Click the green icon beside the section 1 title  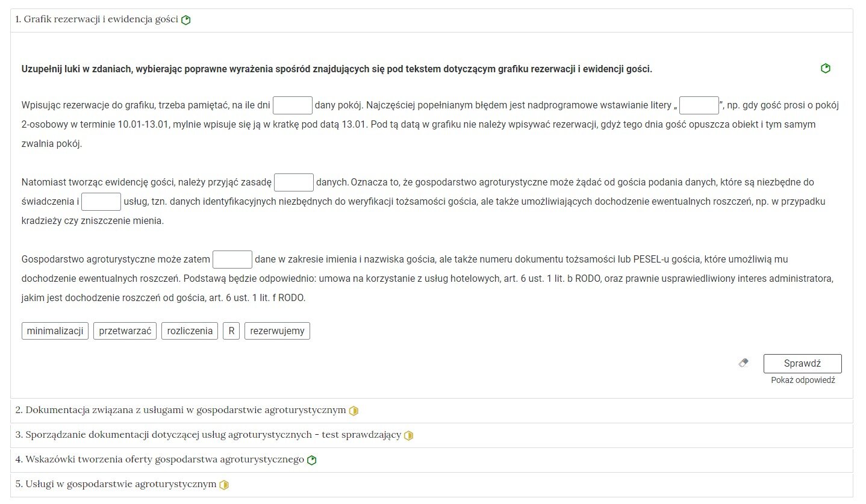186,20
